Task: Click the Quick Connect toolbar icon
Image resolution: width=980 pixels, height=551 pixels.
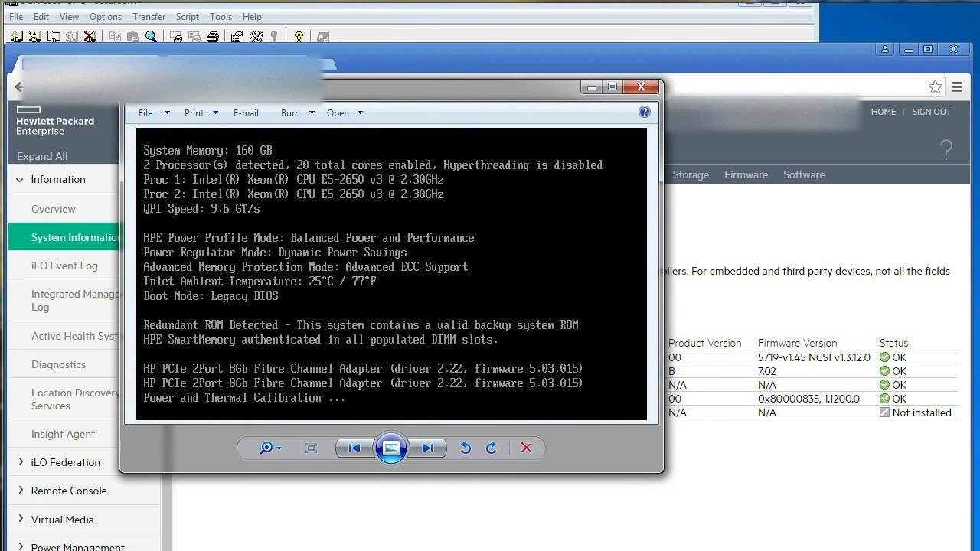Action: pos(35,36)
